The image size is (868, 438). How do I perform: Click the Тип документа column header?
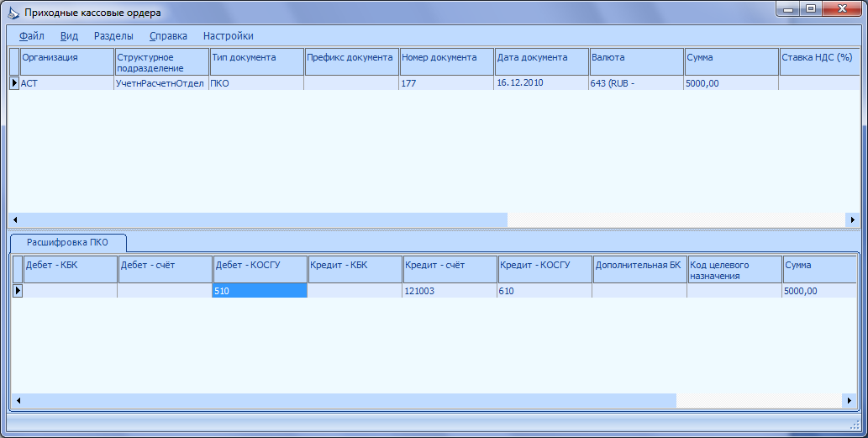[x=257, y=62]
